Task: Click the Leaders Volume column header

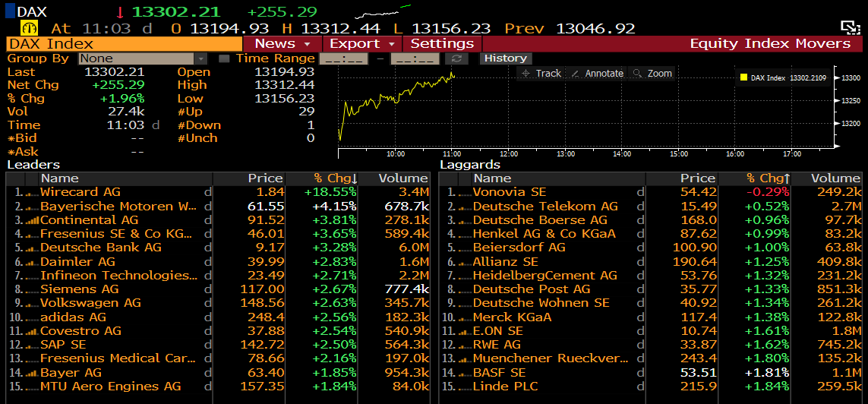Action: [394, 178]
